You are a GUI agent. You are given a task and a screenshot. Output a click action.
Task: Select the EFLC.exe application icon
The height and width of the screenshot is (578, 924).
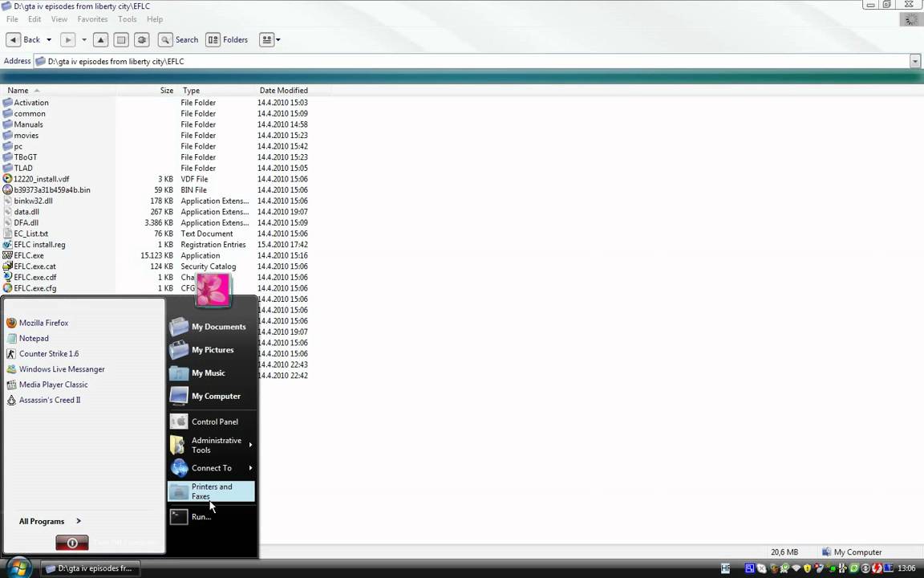click(x=8, y=255)
